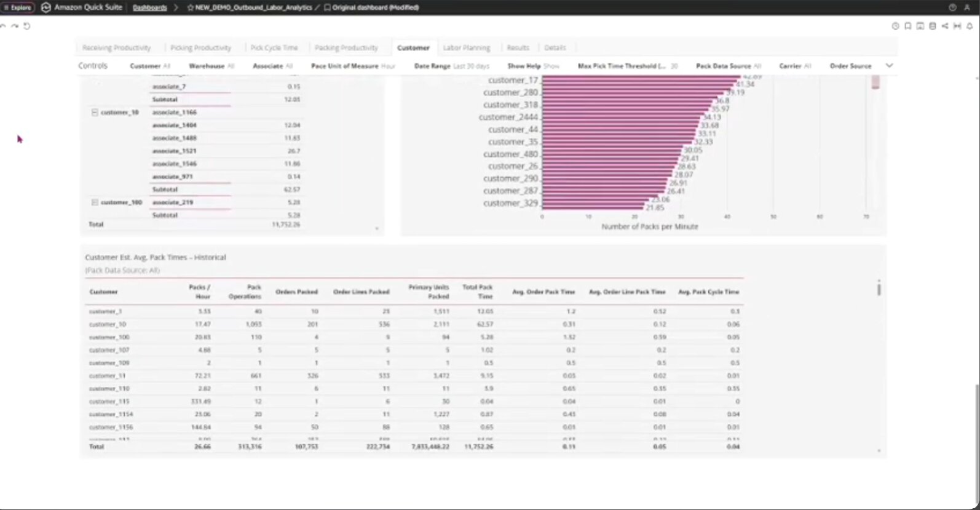Click the export dashboard icon
The height and width of the screenshot is (510, 980).
click(920, 26)
